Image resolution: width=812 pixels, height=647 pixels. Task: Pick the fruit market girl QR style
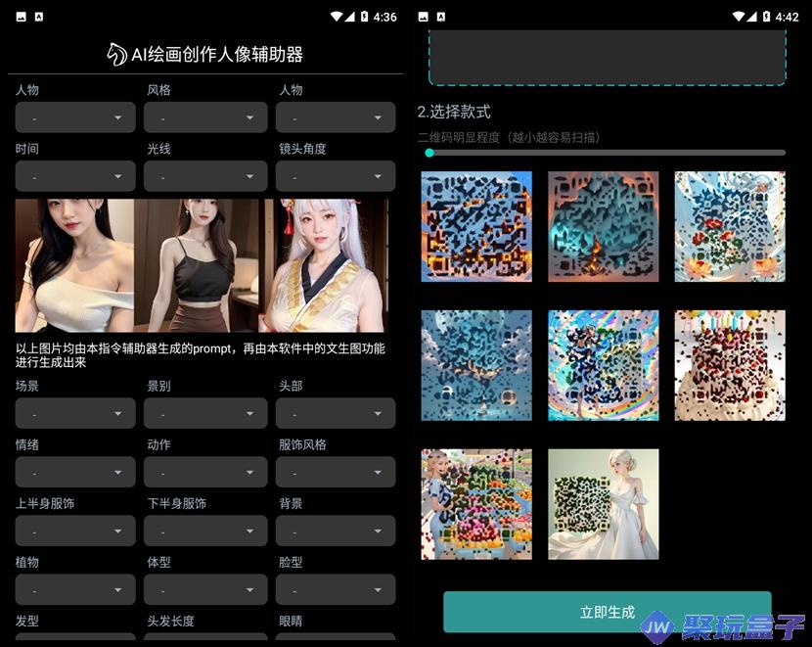[476, 504]
